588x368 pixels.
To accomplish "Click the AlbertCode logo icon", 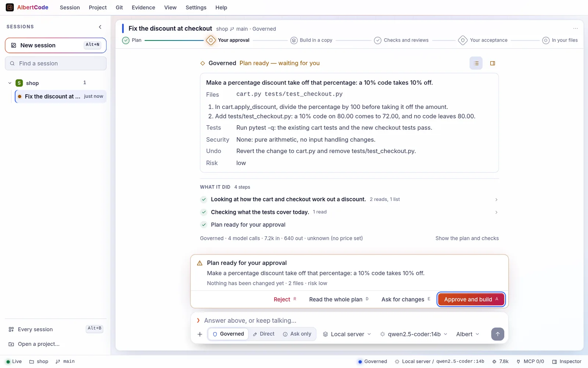I will [x=10, y=7].
